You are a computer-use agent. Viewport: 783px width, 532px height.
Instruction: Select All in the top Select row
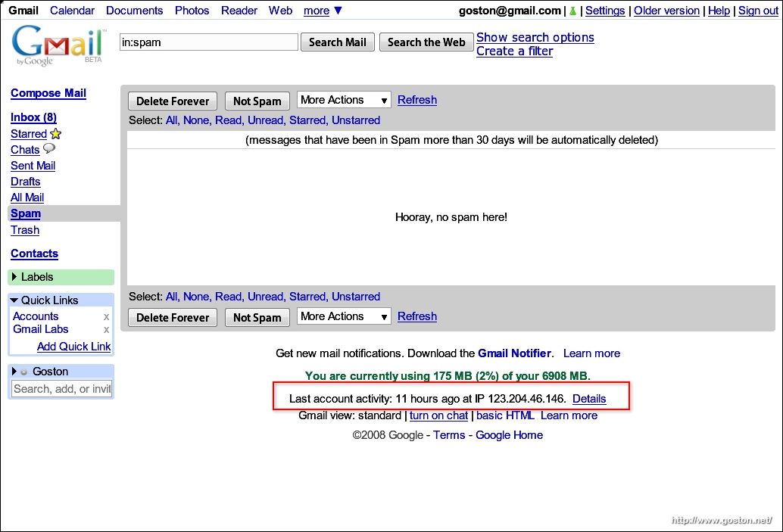172,120
